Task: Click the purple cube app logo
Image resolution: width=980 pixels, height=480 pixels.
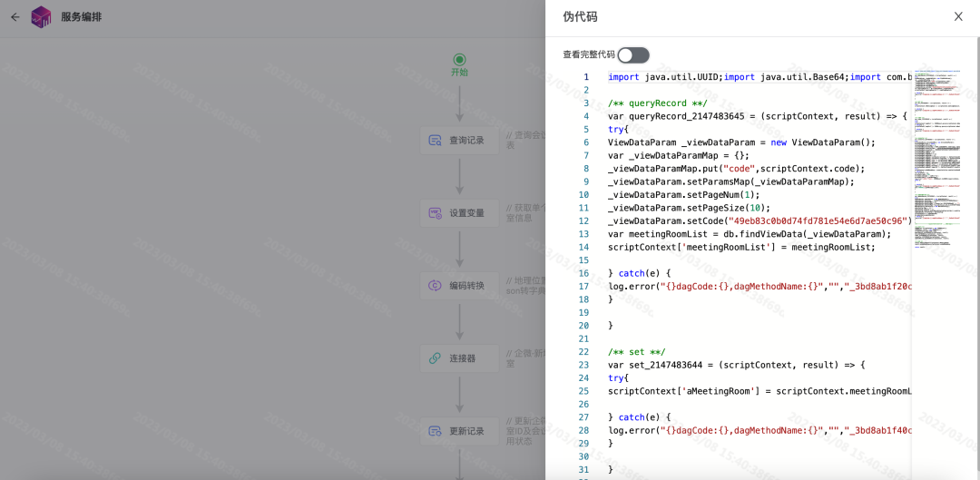Action: coord(41,17)
